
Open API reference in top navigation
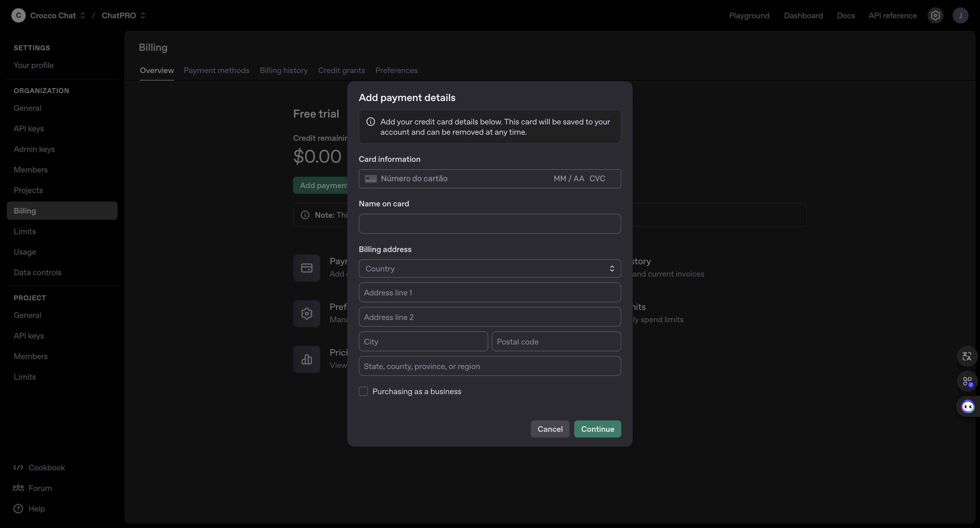tap(892, 16)
